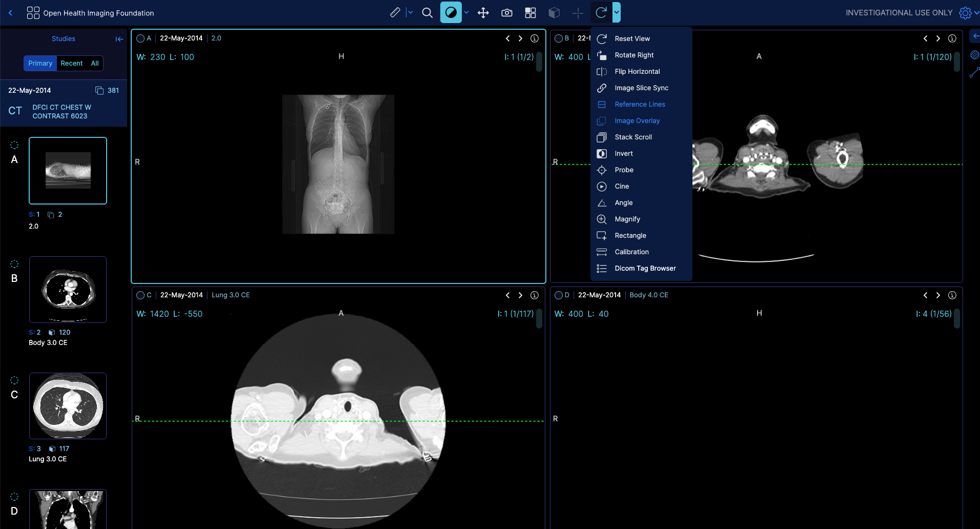Collapse the More Tools dropdown chevron
This screenshot has height=529, width=980.
pos(617,12)
